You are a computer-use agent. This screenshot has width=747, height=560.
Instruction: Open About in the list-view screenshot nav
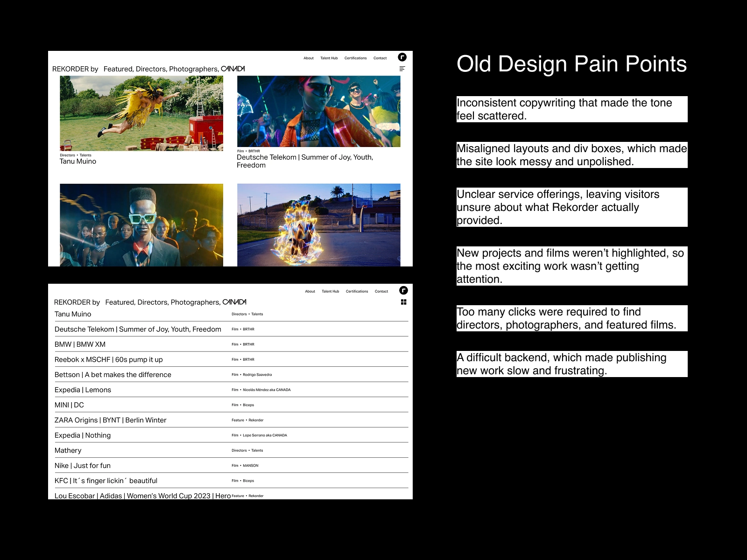310,291
